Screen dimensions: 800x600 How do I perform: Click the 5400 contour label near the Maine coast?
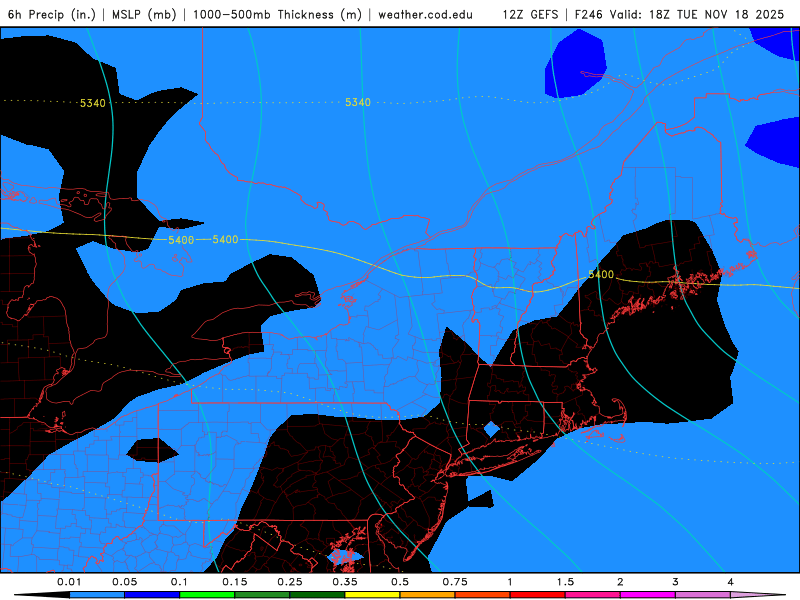pyautogui.click(x=601, y=274)
